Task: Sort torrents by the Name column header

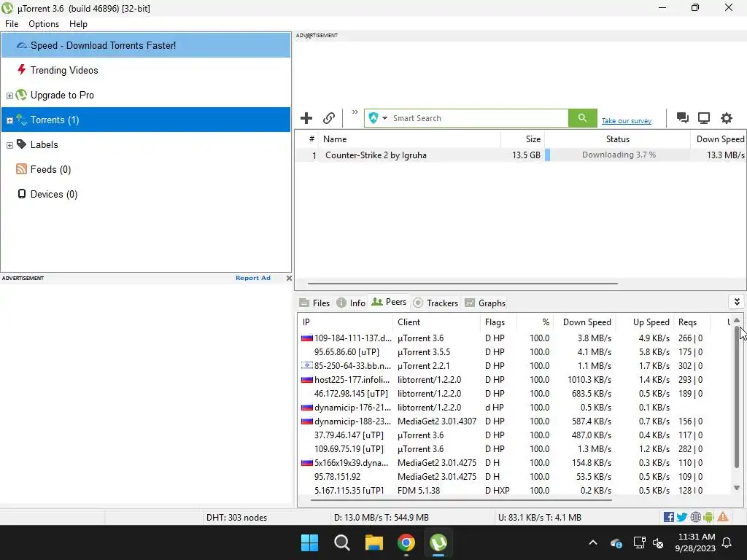Action: click(409, 139)
